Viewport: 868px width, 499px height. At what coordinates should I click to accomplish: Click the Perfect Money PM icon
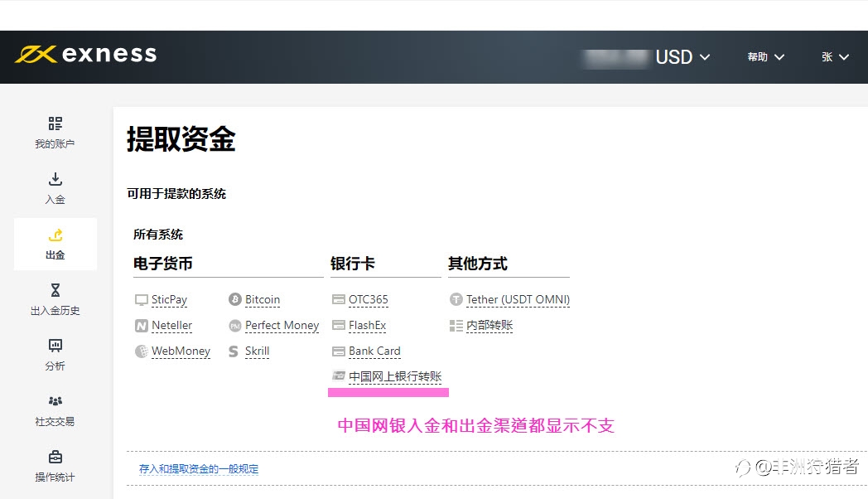[x=234, y=326]
